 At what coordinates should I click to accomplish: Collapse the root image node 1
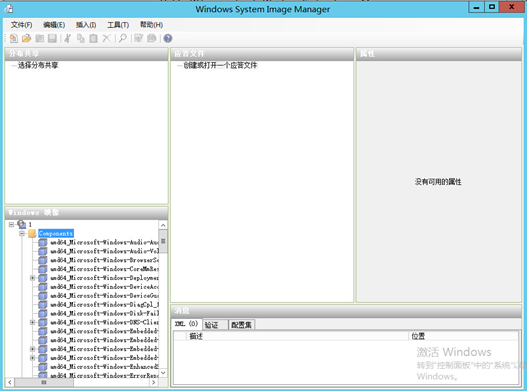[11, 224]
